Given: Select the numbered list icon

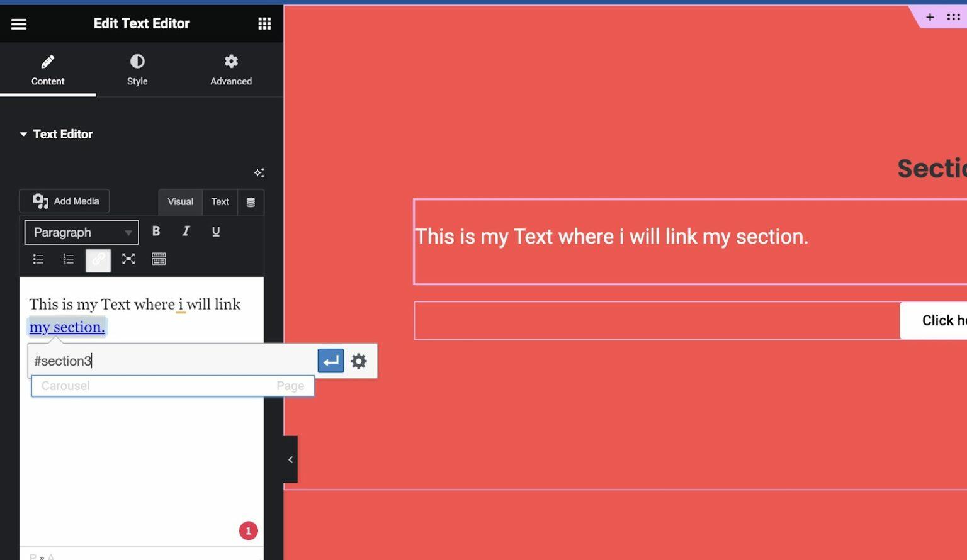Looking at the screenshot, I should (68, 259).
